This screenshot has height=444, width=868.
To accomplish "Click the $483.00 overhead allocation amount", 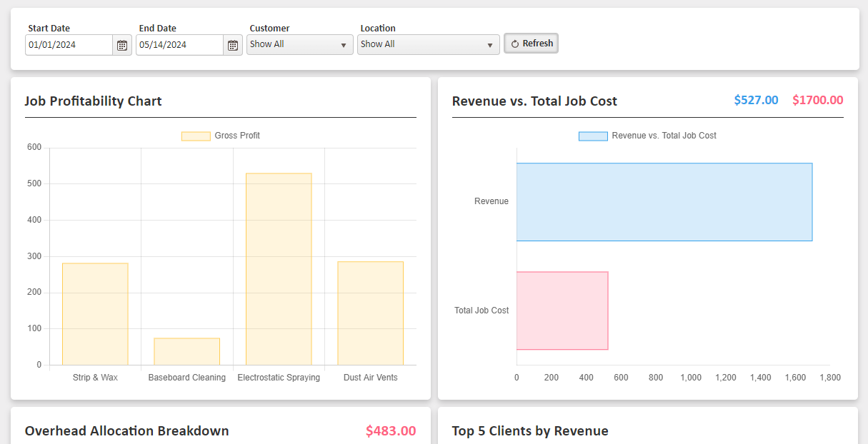I will (x=390, y=431).
